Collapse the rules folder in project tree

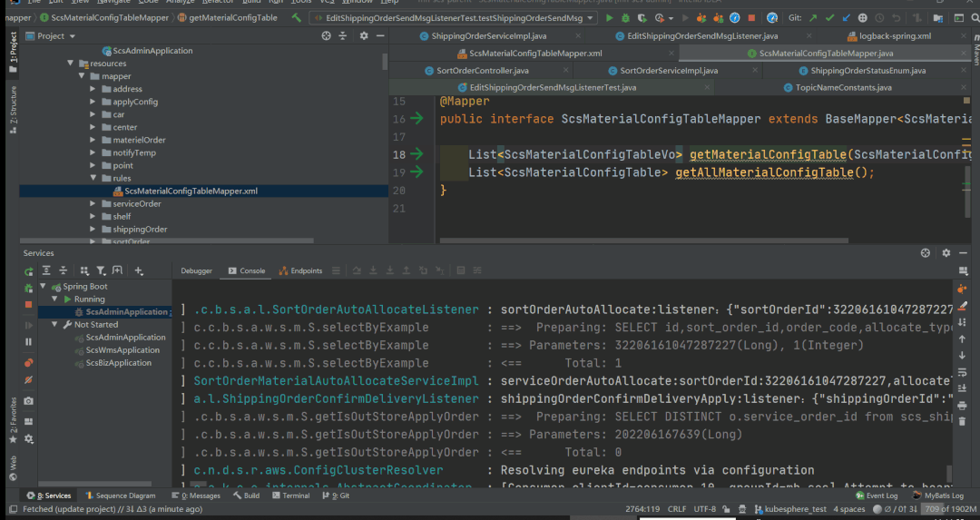pyautogui.click(x=93, y=179)
